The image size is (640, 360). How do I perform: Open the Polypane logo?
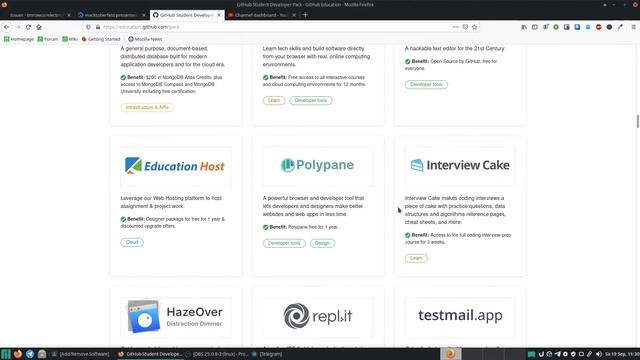pyautogui.click(x=318, y=166)
